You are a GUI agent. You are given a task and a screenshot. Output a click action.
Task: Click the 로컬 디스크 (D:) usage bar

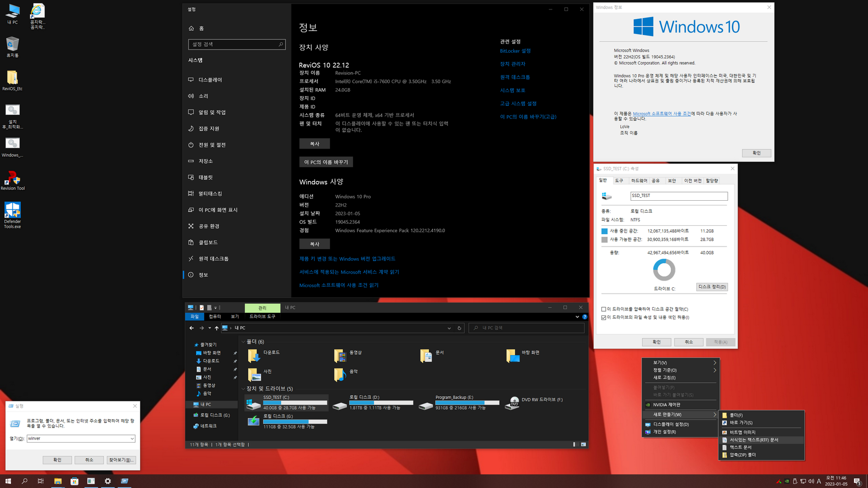[x=381, y=402]
